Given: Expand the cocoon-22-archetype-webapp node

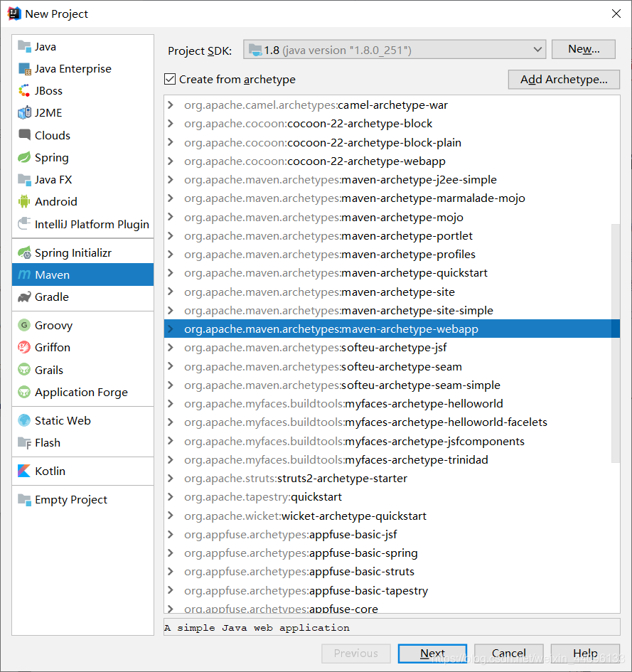Looking at the screenshot, I should (171, 161).
